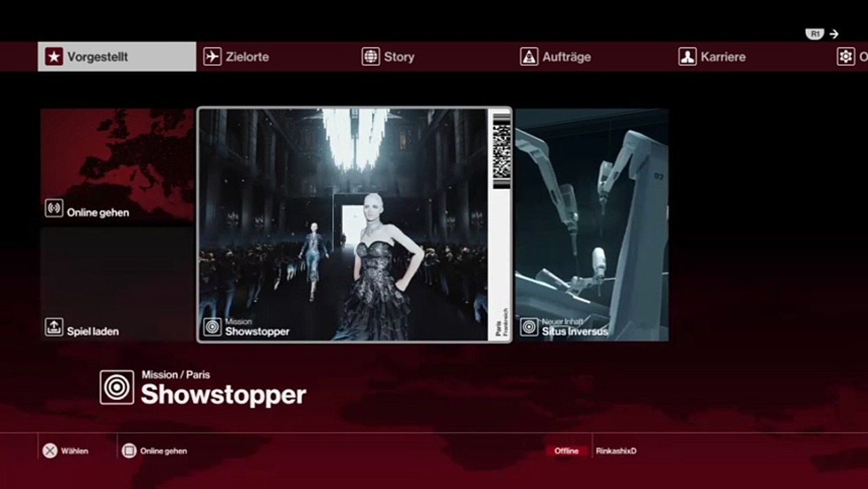Click the target icon on Showstopper card
This screenshot has width=868, height=489.
click(212, 327)
